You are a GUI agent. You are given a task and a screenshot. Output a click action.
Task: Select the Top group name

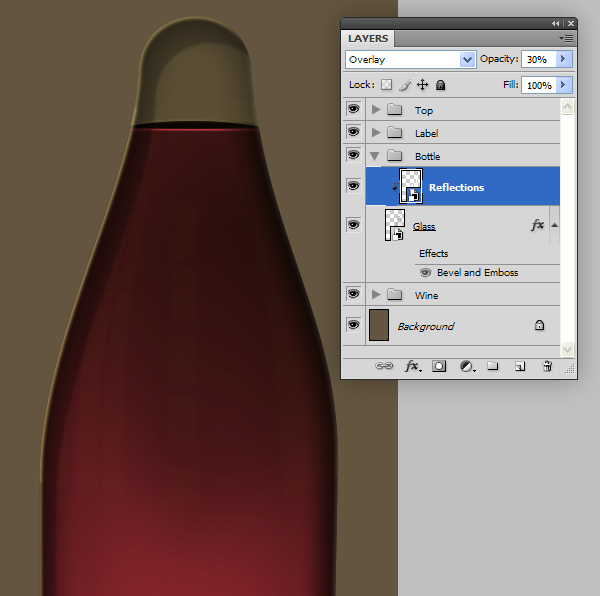[x=424, y=111]
